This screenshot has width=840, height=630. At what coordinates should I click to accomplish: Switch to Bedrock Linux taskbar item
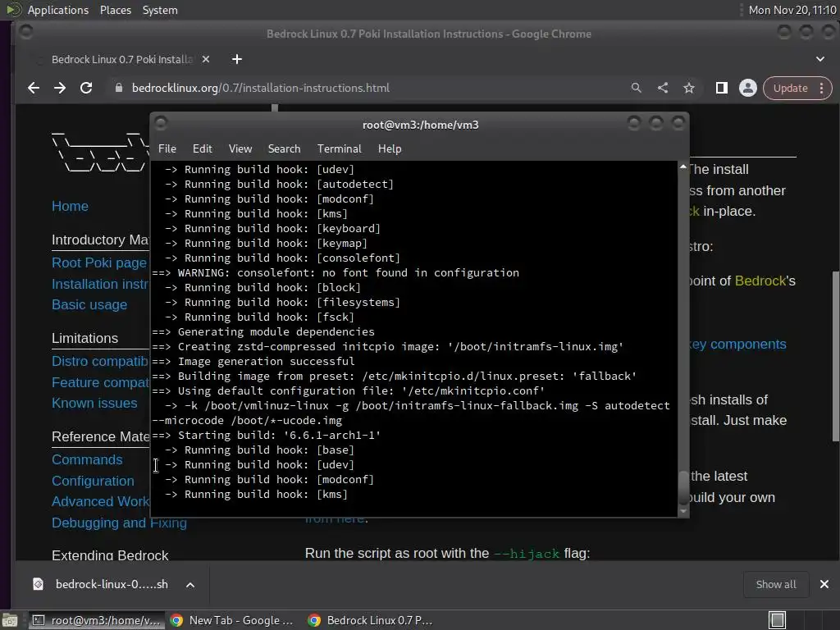(371, 620)
